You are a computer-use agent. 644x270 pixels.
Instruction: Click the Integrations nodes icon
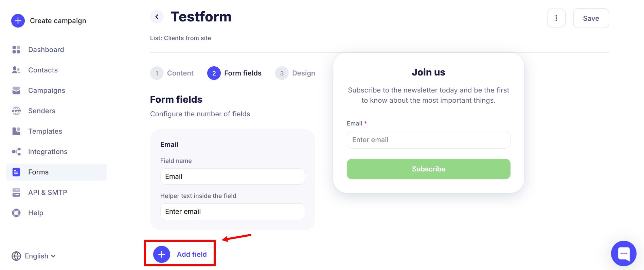(x=16, y=152)
